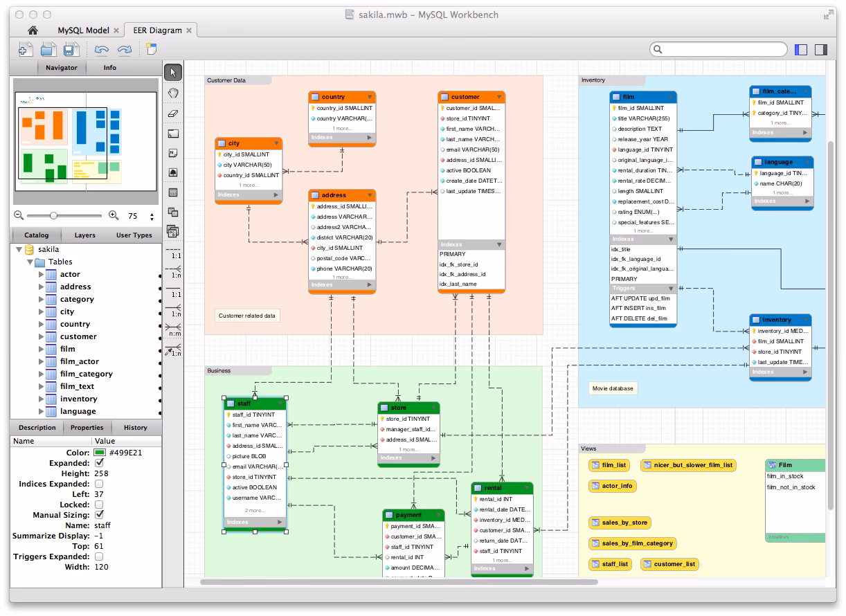846x616 pixels.
Task: Open the Description tab
Action: coord(37,428)
